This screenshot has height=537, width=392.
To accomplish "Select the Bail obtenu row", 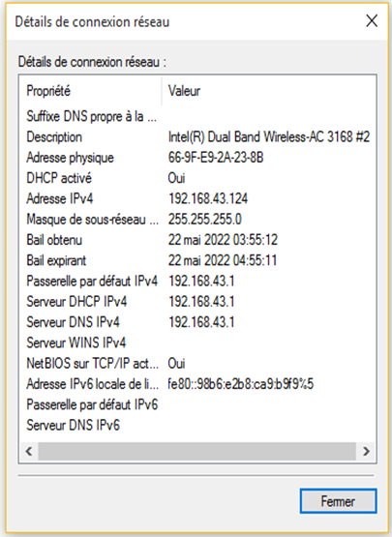I will 198,240.
